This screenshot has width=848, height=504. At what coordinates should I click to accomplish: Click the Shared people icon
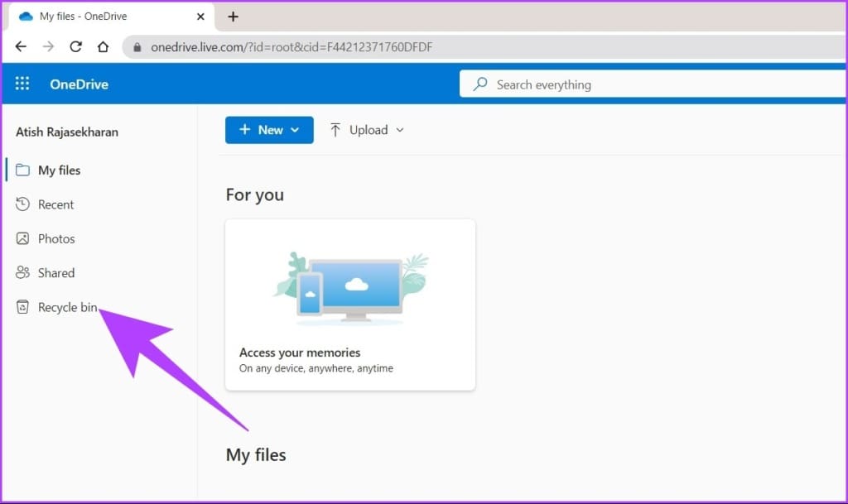coord(22,272)
